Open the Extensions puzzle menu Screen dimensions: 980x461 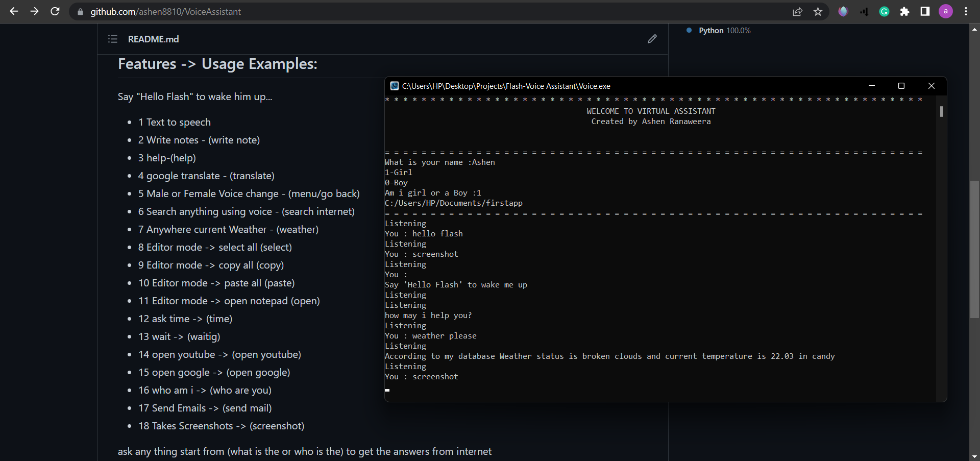coord(904,11)
